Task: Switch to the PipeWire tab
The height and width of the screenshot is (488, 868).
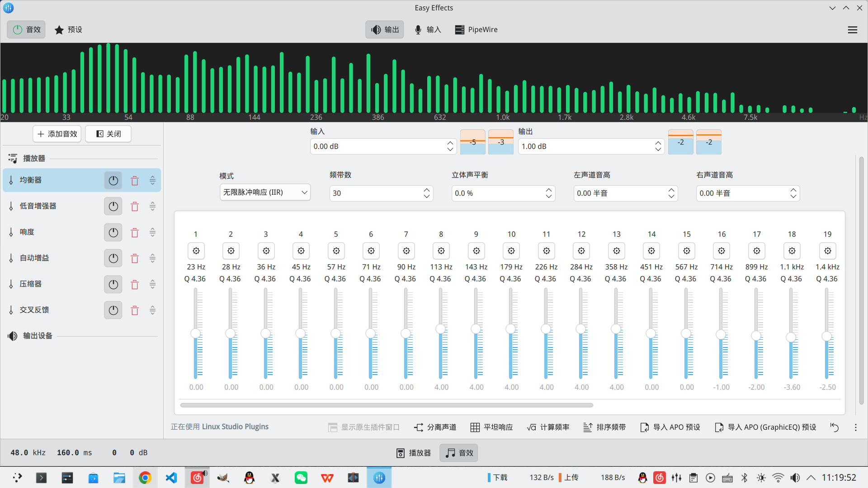Action: [476, 30]
